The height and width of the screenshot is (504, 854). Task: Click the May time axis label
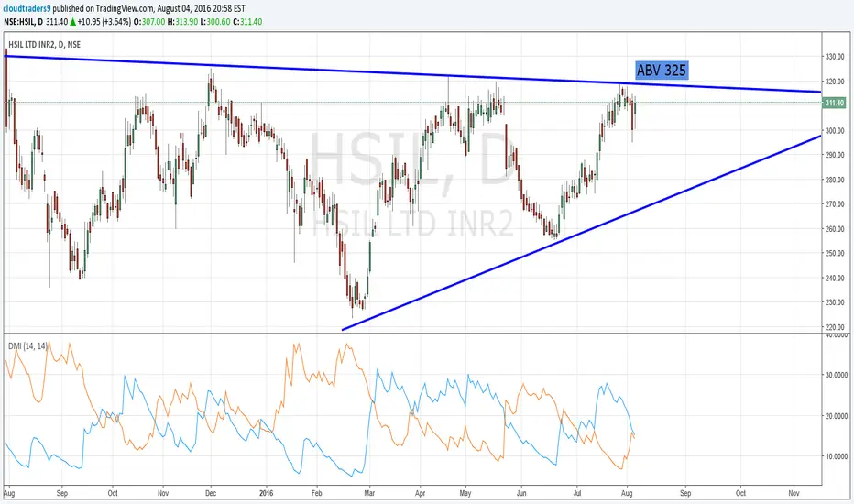coord(465,493)
